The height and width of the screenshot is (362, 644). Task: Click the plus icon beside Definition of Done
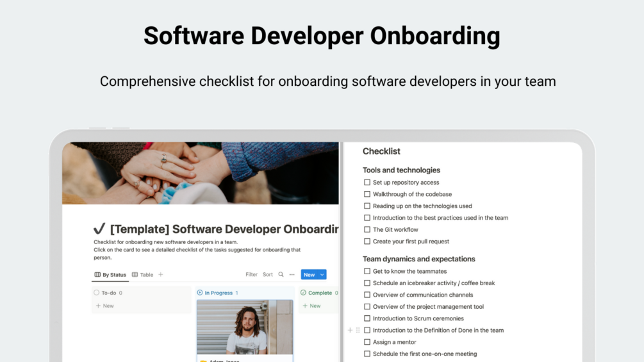[350, 330]
